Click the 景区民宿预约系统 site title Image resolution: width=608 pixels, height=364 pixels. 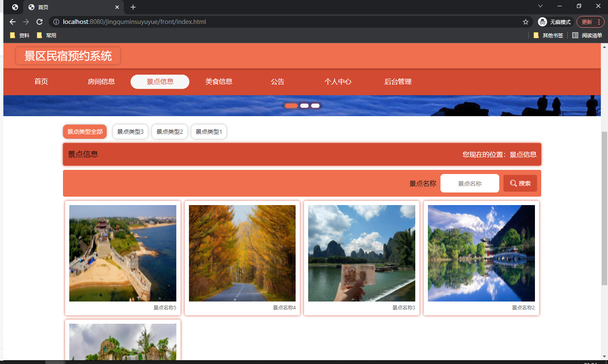click(68, 56)
